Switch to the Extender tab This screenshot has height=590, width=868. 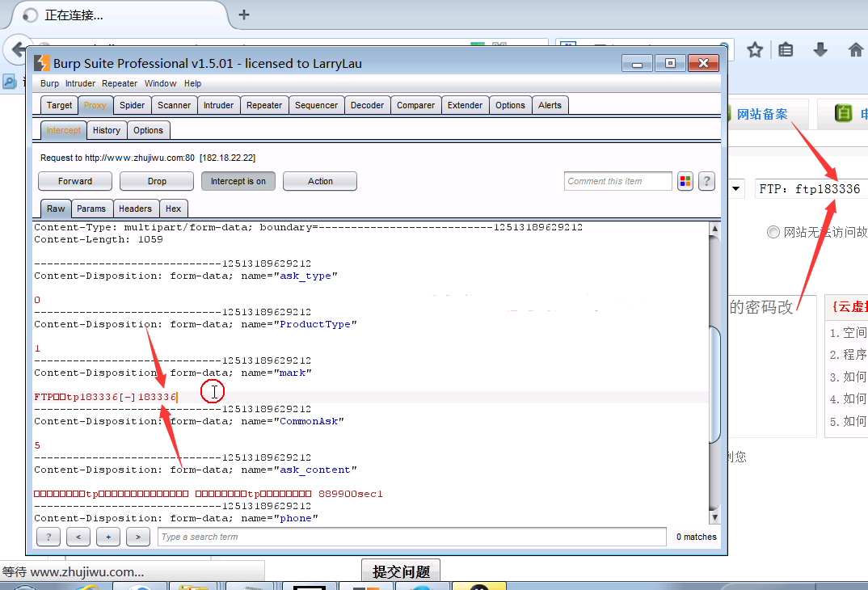[465, 105]
